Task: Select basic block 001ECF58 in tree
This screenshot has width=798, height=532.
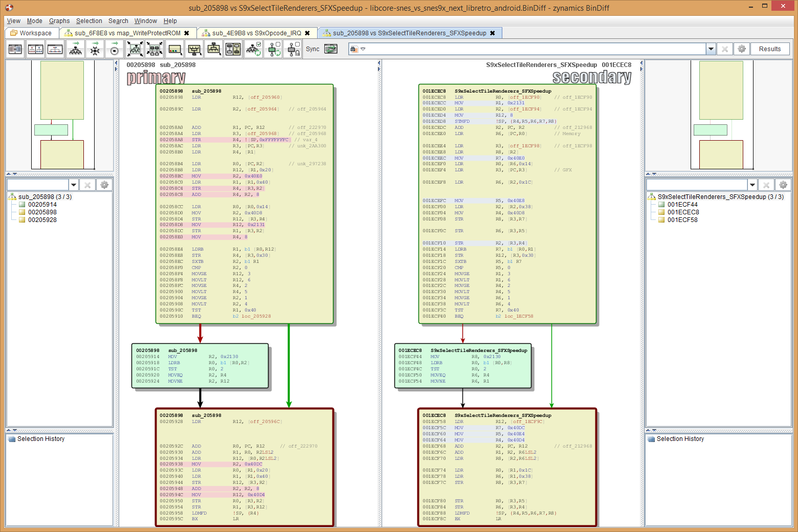Action: point(682,220)
